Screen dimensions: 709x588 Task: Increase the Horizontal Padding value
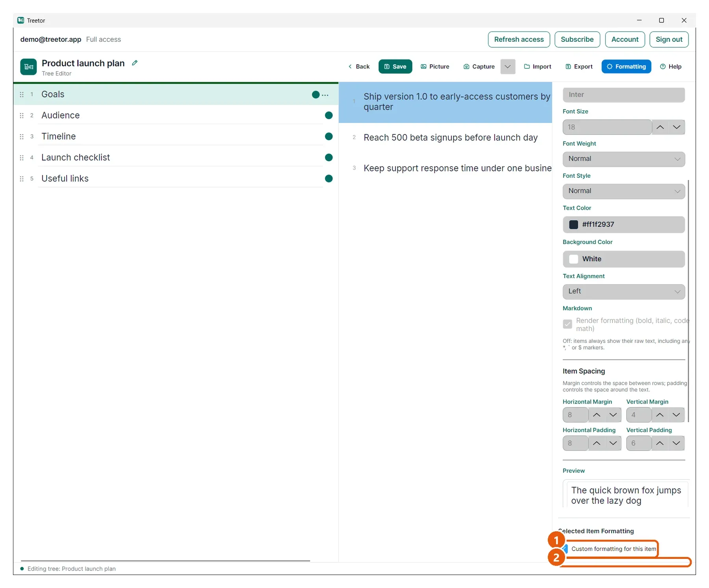[597, 443]
